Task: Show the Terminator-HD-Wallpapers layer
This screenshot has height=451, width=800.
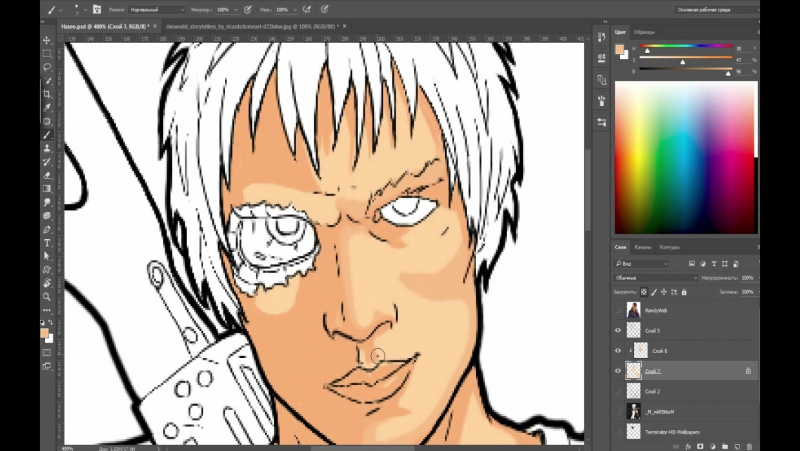Action: pos(618,432)
